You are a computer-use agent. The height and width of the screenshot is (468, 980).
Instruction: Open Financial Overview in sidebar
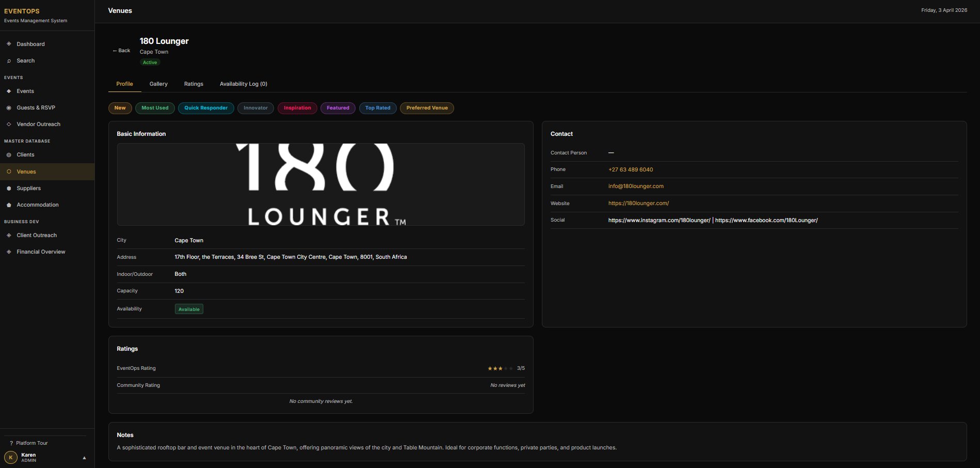click(x=47, y=252)
